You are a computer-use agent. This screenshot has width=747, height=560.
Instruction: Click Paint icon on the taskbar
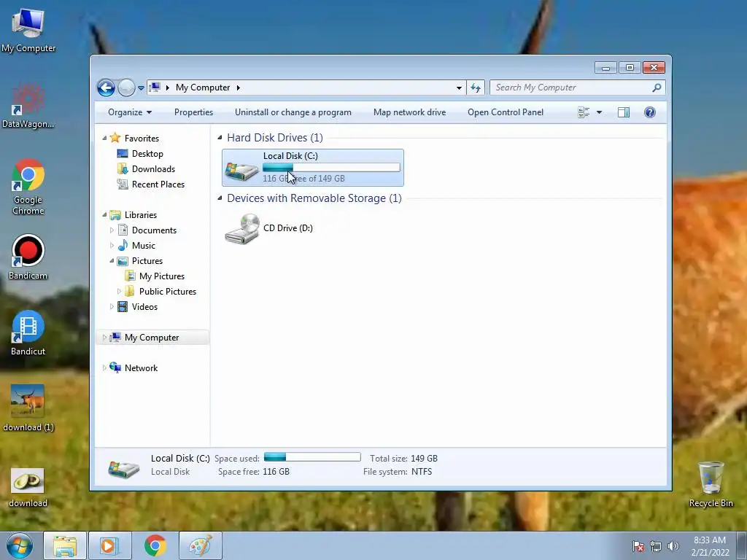tap(201, 545)
